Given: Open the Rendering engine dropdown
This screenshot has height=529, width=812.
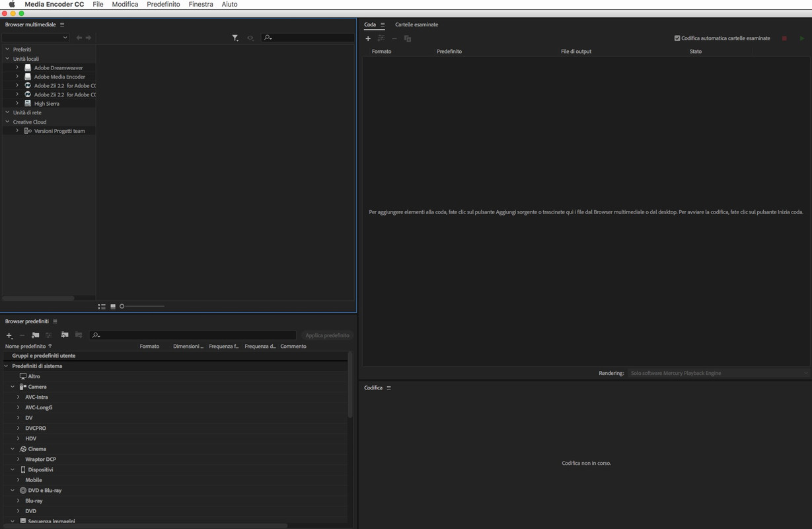Looking at the screenshot, I should 718,373.
